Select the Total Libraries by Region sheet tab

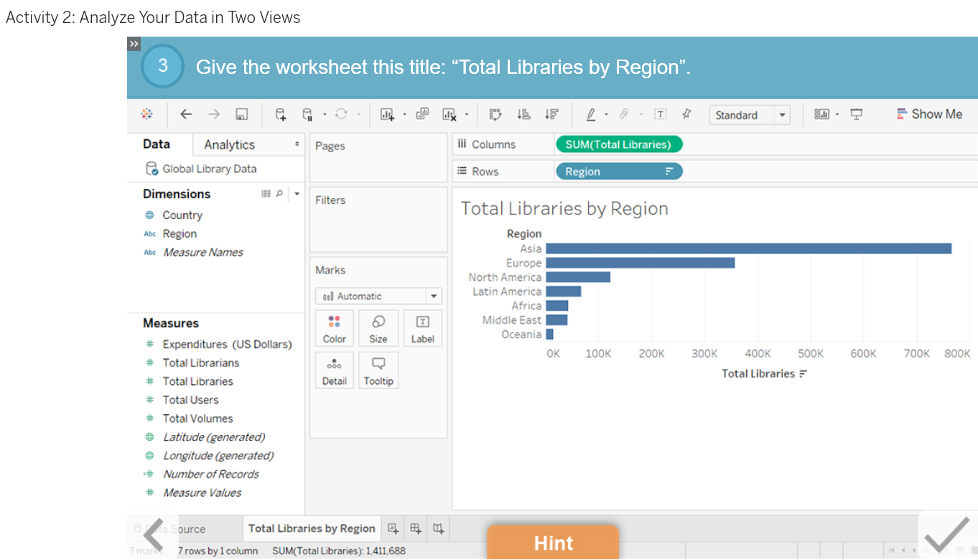(x=312, y=528)
